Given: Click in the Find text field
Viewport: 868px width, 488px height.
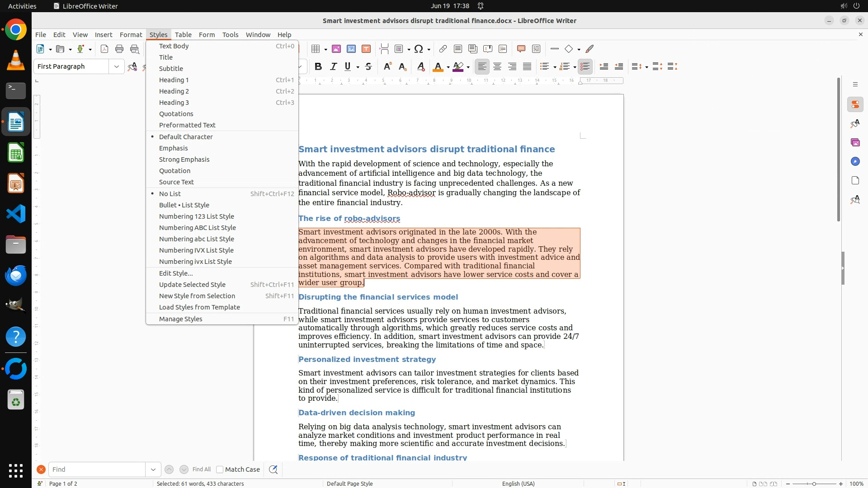Looking at the screenshot, I should (97, 469).
